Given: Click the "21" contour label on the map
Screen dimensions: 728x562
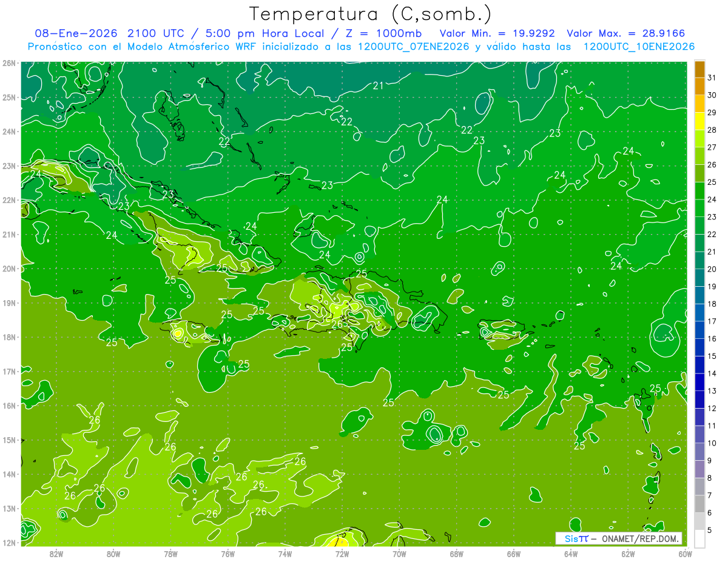Looking at the screenshot, I should pos(378,85).
